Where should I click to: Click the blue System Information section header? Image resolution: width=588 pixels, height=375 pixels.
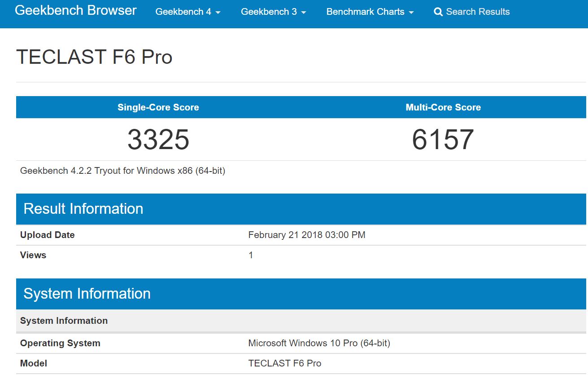pos(301,294)
